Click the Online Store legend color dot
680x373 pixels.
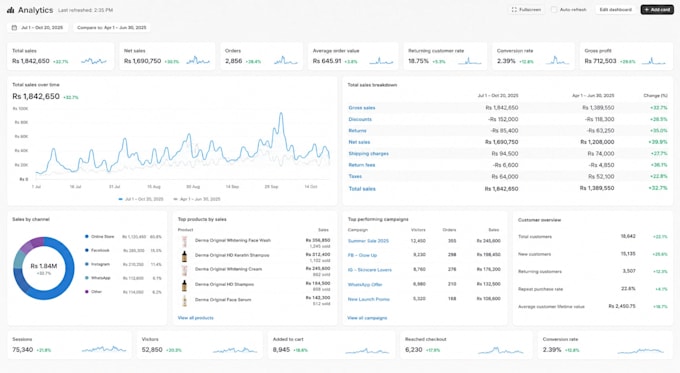[87, 236]
